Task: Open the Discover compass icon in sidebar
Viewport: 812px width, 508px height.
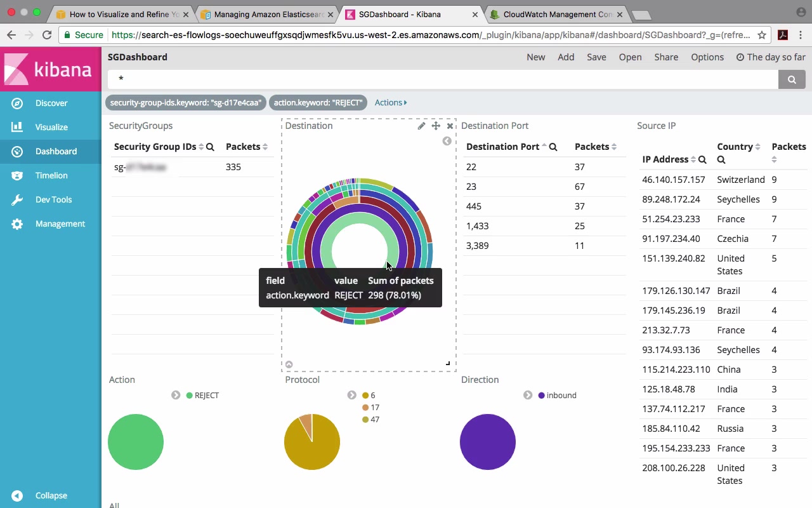Action: (x=17, y=104)
